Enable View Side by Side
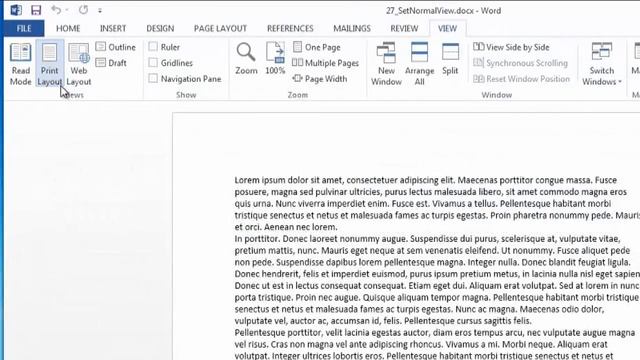This screenshot has height=360, width=640. pos(511,47)
